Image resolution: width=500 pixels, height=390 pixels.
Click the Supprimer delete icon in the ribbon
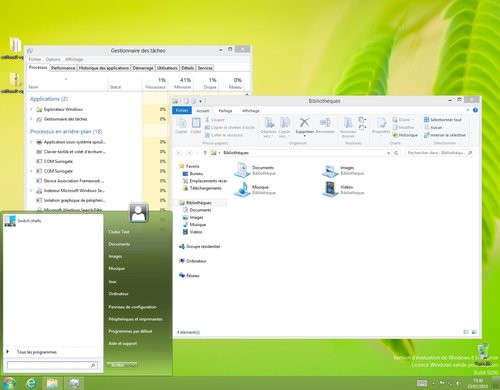[x=304, y=123]
